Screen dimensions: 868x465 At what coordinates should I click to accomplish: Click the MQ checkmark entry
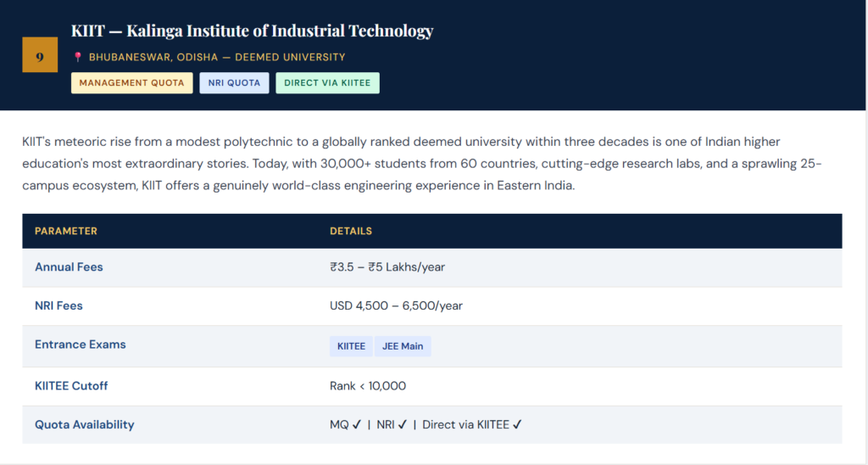coord(346,424)
